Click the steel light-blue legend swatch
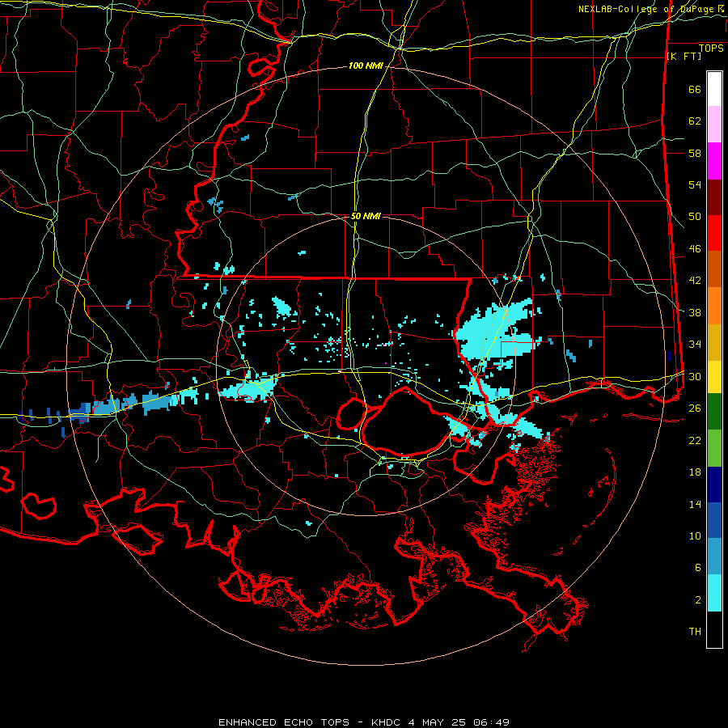Screen dimensions: 728x728 point(714,557)
